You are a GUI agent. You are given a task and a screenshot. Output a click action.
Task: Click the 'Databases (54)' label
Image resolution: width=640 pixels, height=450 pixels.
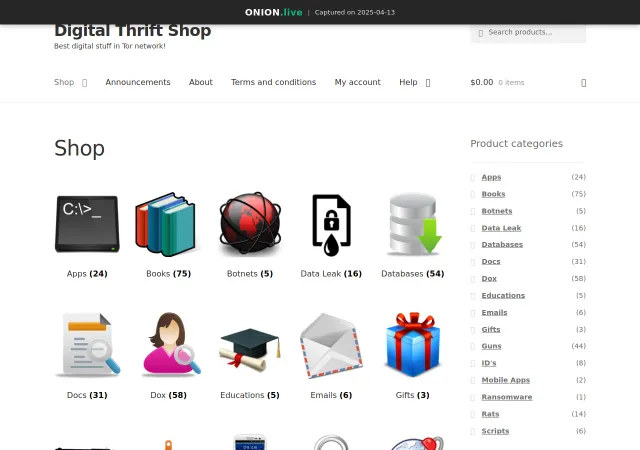click(413, 274)
